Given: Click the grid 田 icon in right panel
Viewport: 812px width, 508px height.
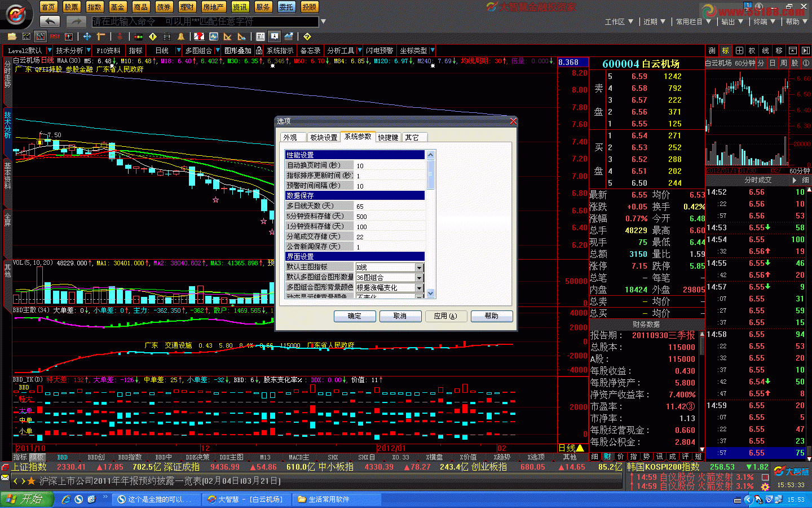Looking at the screenshot, I should tap(739, 50).
